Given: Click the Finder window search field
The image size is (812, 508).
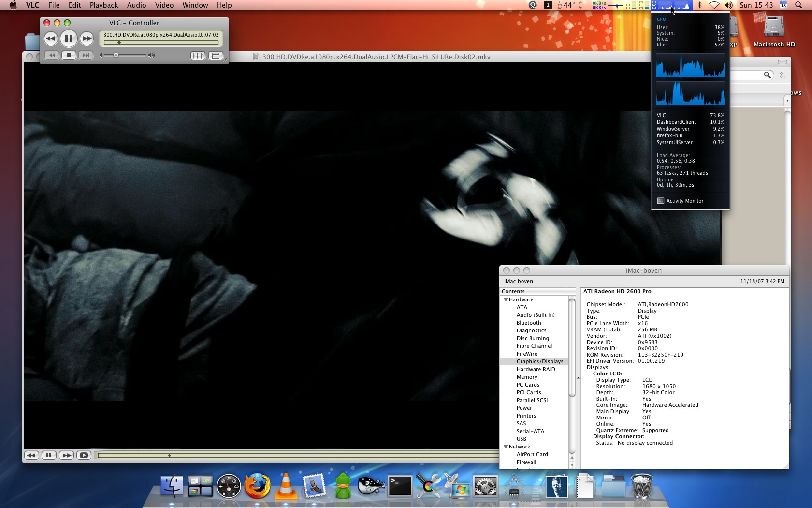Looking at the screenshot, I should pyautogui.click(x=752, y=75).
